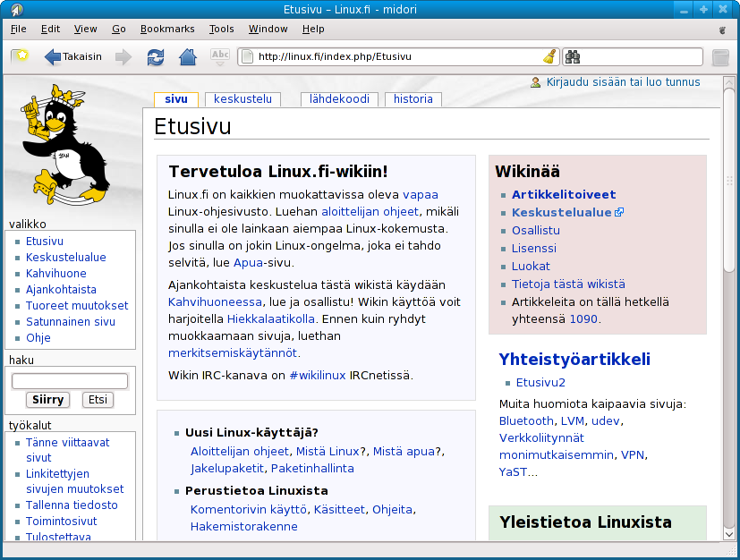Switch to the keskustelu tab
The image size is (740, 560).
pyautogui.click(x=242, y=99)
